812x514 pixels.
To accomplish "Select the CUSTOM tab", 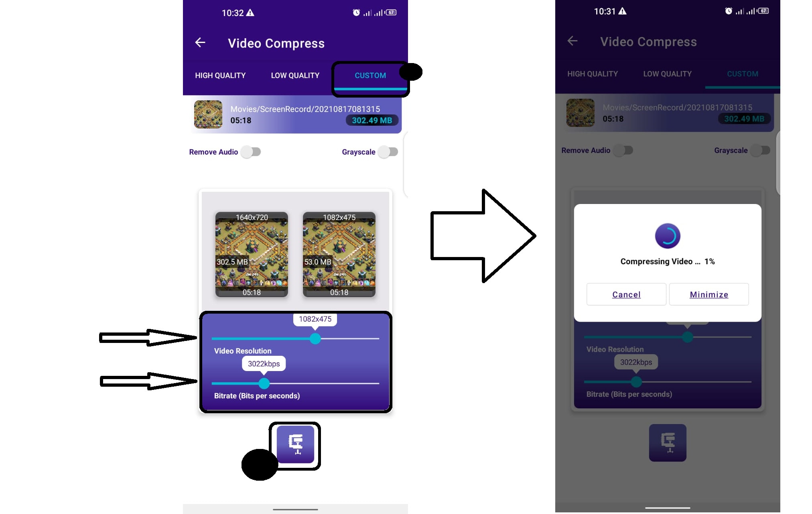I will pos(369,75).
